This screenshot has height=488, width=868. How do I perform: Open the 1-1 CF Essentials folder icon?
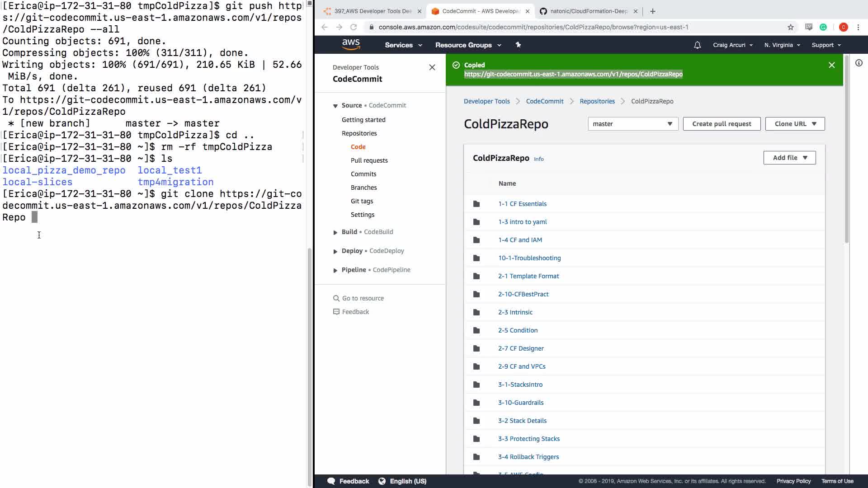[x=476, y=204]
